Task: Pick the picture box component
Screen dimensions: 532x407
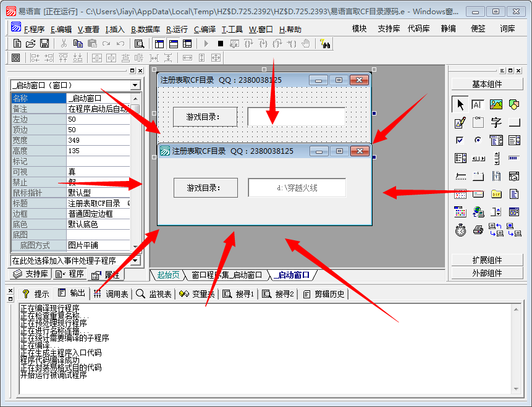Action: (x=496, y=104)
